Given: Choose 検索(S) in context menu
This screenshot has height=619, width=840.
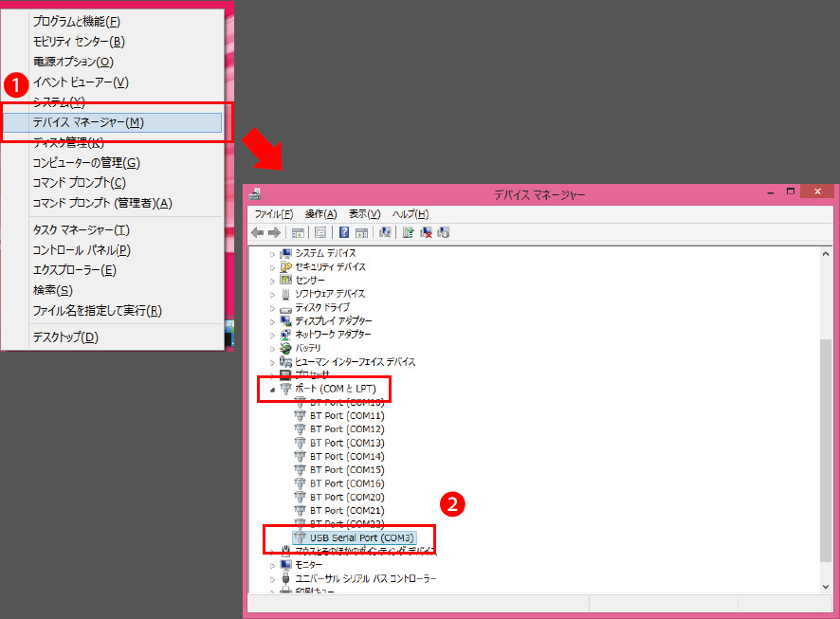Looking at the screenshot, I should (x=113, y=291).
